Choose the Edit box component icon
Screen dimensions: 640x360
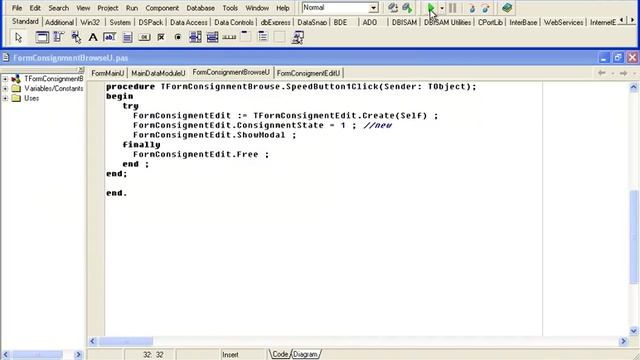109,38
